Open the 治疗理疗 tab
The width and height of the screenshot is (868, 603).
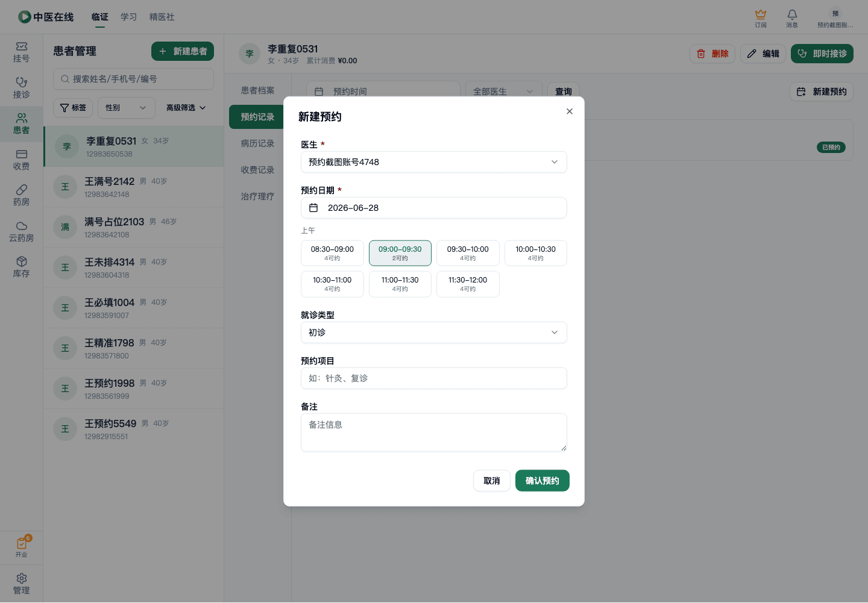(257, 196)
